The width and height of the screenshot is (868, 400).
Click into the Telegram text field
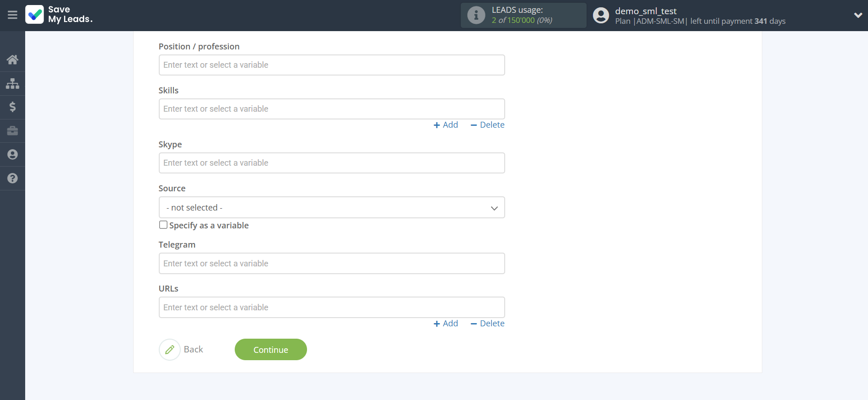(x=331, y=264)
